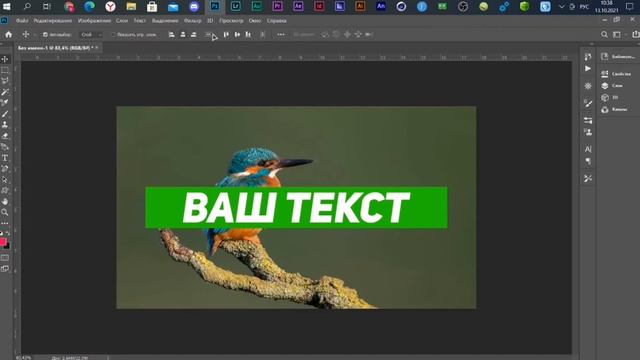Viewport: 640px width, 360px height.
Task: Click the red foreground color swatch
Action: click(x=3, y=242)
